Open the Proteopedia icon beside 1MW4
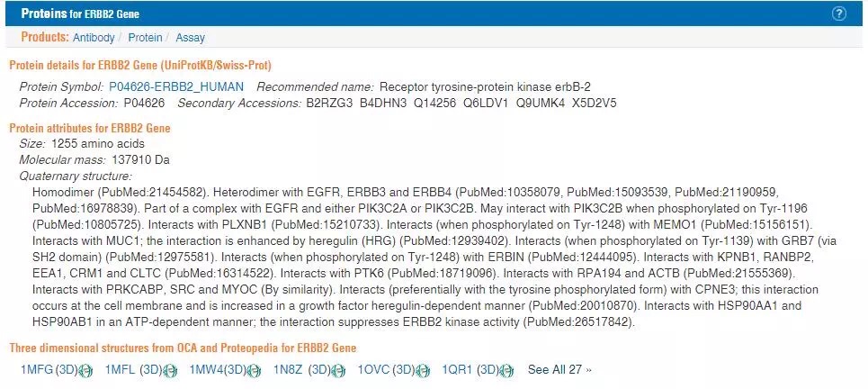This screenshot has width=868, height=389. 254,370
